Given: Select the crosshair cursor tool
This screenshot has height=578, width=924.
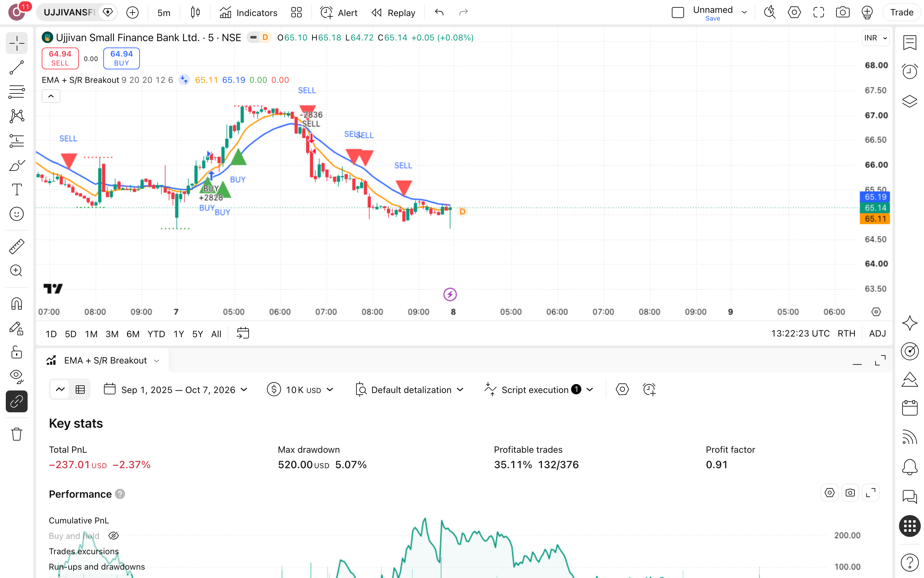Looking at the screenshot, I should tap(16, 44).
